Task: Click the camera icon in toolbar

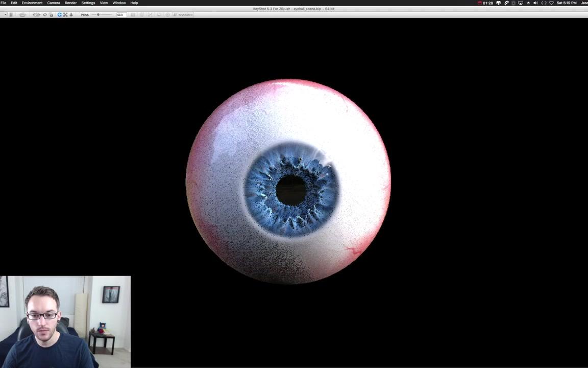Action: coord(36,15)
